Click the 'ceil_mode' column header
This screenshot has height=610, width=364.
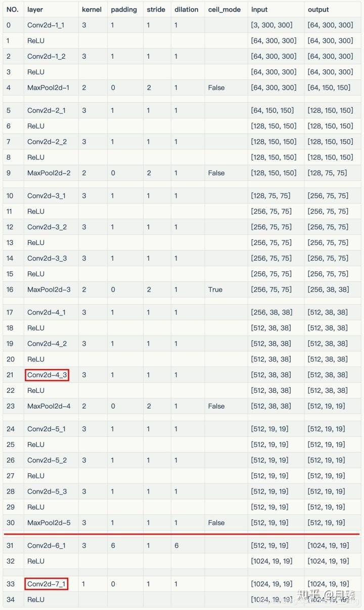click(x=224, y=10)
